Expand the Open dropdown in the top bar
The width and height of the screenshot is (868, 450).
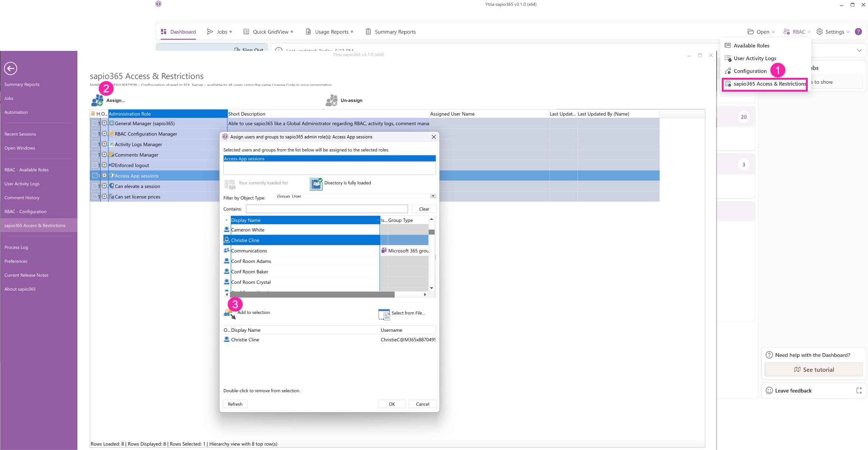point(761,32)
